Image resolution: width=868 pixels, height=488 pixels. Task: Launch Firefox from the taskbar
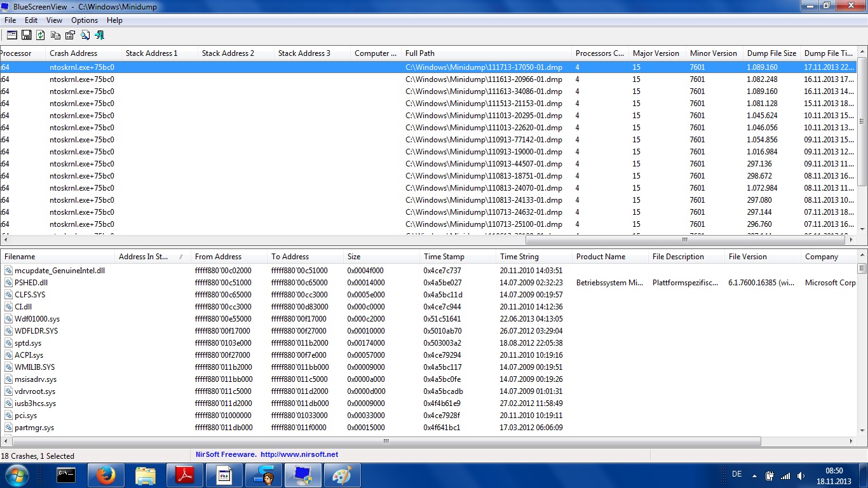coord(105,475)
